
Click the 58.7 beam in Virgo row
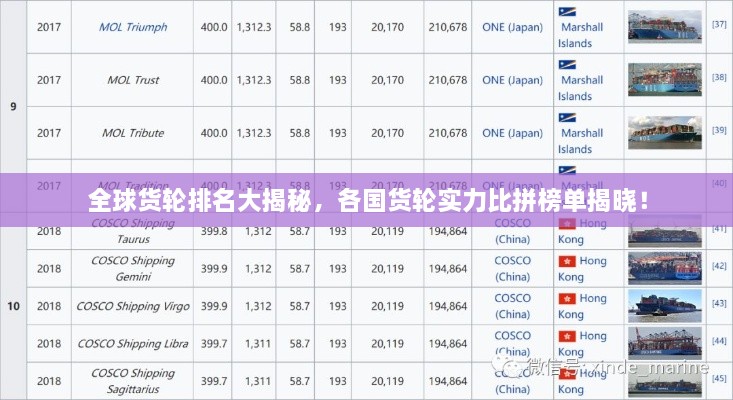tap(299, 306)
